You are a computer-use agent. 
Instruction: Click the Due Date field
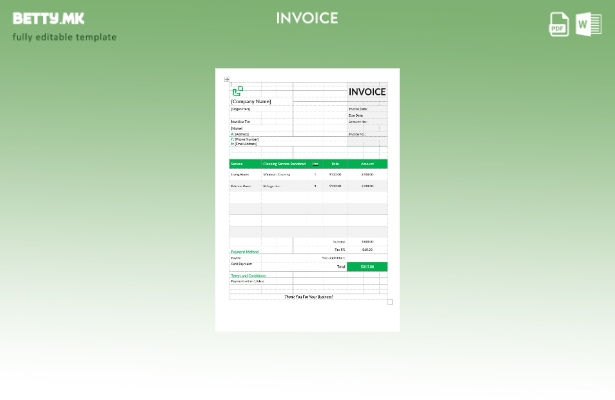356,115
